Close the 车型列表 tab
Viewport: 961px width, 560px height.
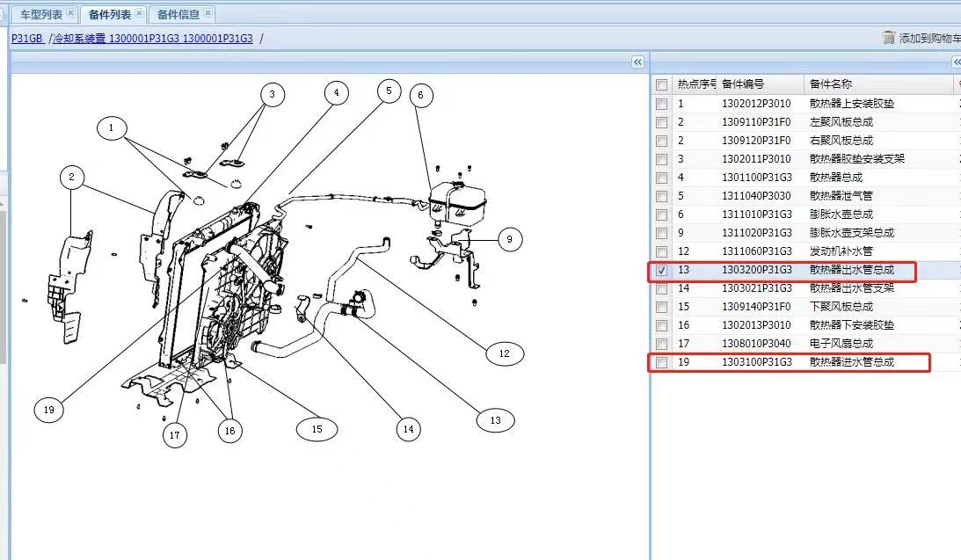coord(70,14)
